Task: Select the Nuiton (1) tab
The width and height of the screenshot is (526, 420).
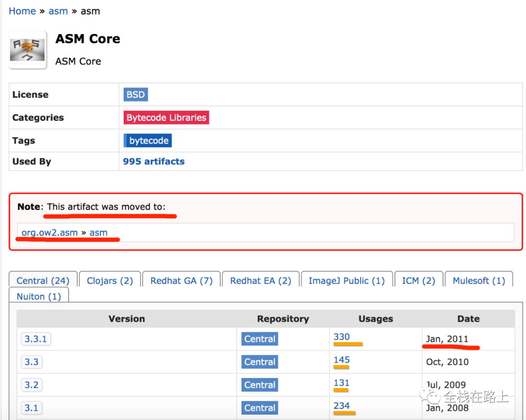Action: (39, 296)
